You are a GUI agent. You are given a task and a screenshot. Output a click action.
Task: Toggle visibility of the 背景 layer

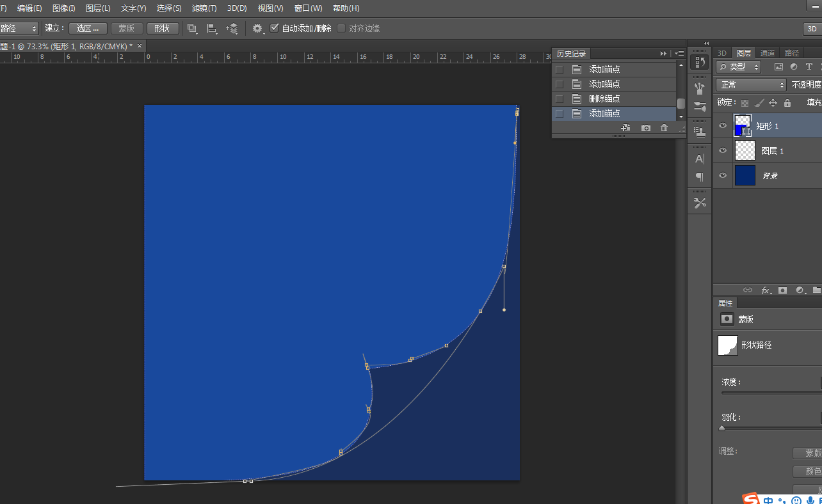(x=723, y=175)
